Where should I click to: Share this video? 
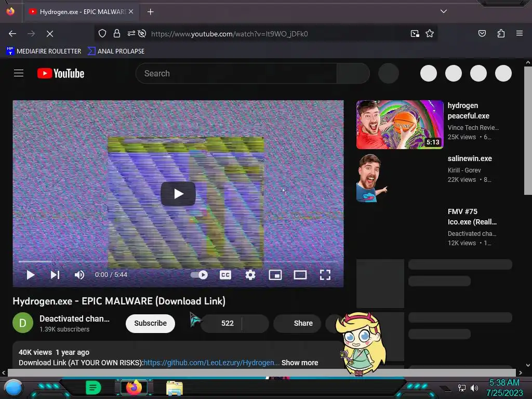[x=297, y=323]
